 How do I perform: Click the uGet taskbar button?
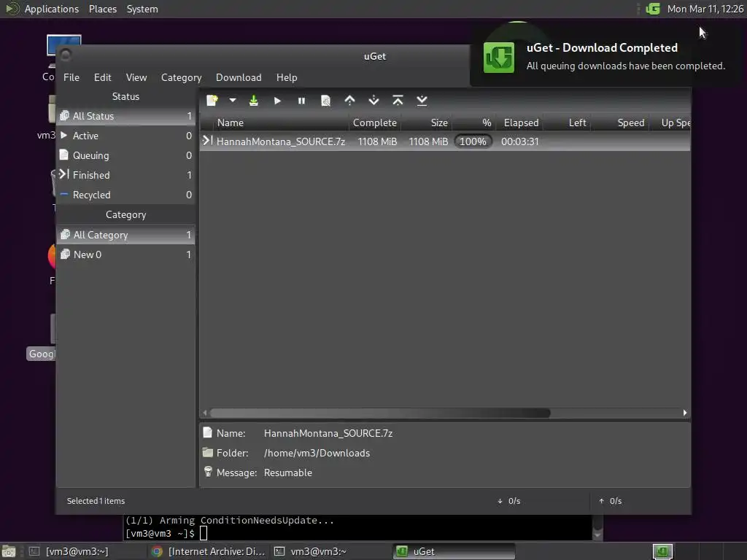click(x=454, y=551)
